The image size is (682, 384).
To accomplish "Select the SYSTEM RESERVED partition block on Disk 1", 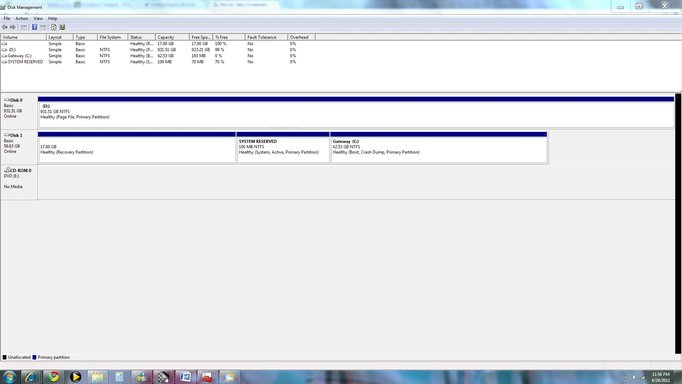I will (283, 147).
